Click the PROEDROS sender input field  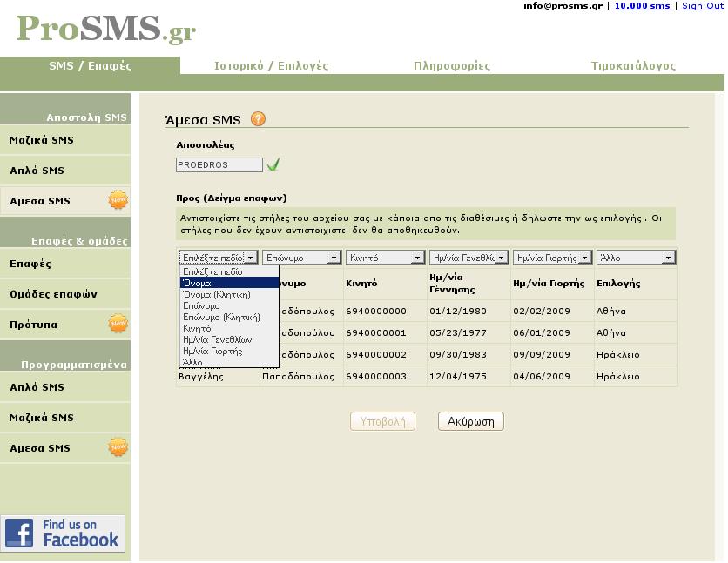point(219,164)
